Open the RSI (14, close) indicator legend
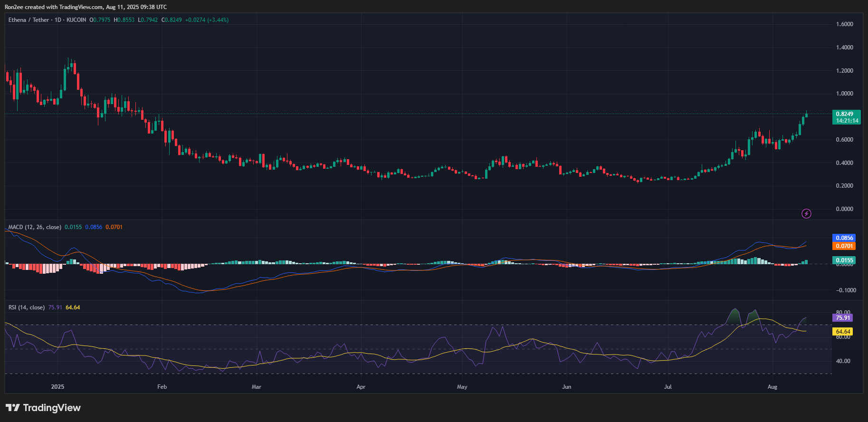Screen dimensions: 868x422 coord(27,307)
